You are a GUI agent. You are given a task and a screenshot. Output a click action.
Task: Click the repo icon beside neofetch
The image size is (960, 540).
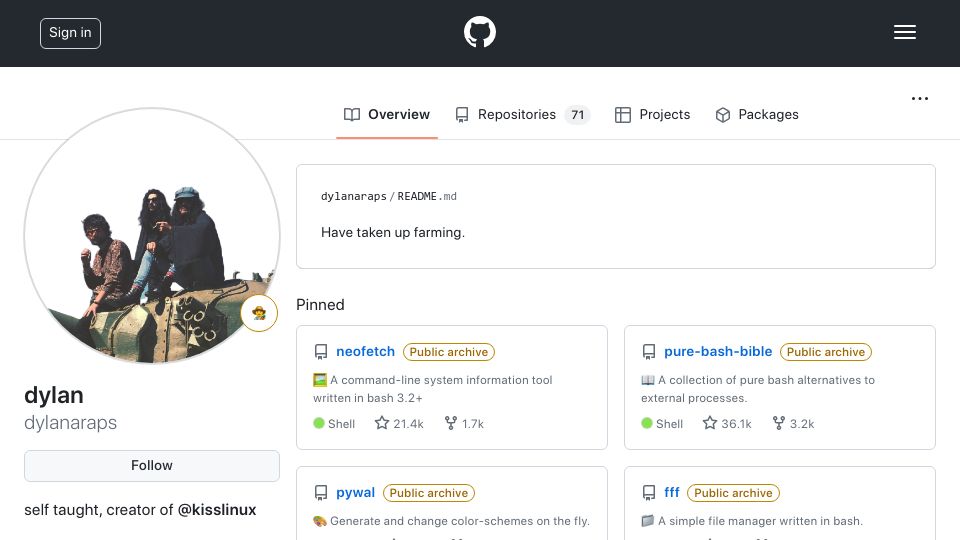click(x=321, y=352)
